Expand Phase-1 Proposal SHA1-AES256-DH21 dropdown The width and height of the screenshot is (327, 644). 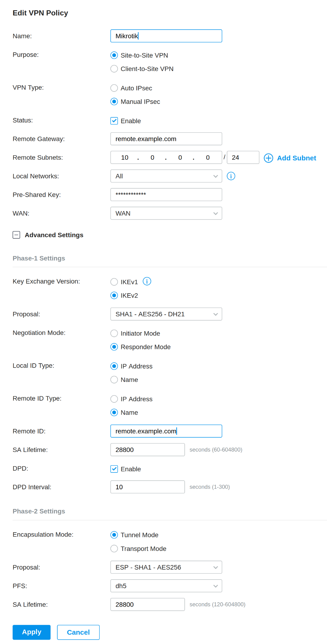[x=166, y=314]
